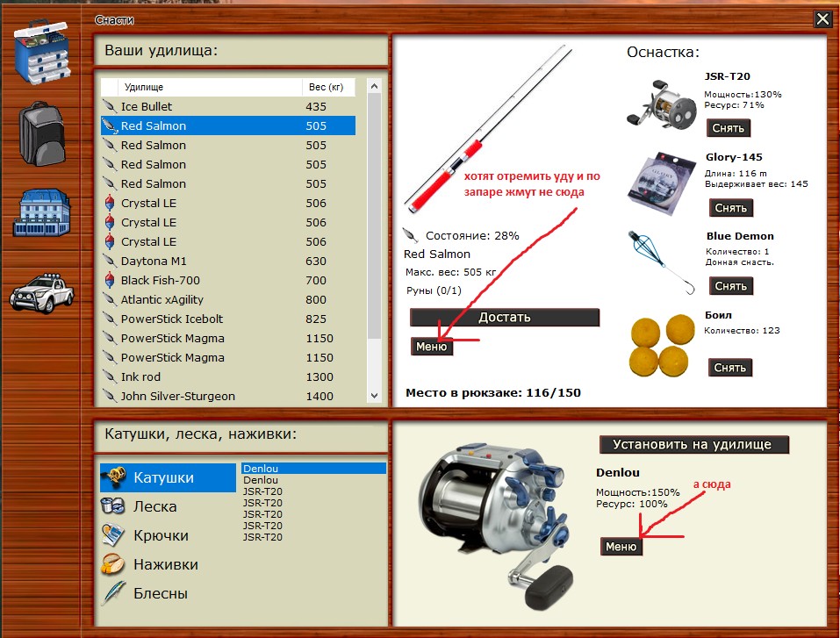Click scroll down arrow of rod list
The image size is (840, 638).
click(x=374, y=397)
